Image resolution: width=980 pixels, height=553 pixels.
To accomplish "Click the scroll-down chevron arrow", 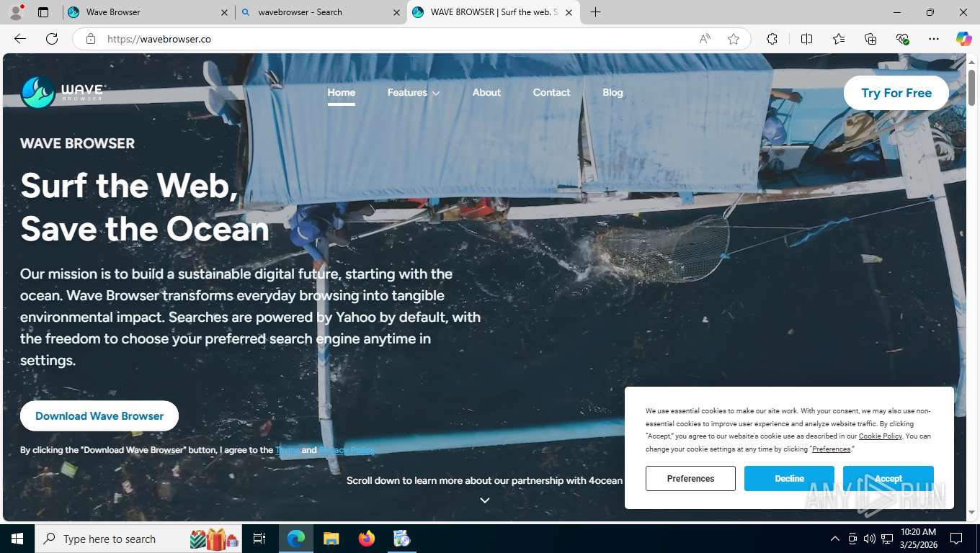I will [485, 500].
